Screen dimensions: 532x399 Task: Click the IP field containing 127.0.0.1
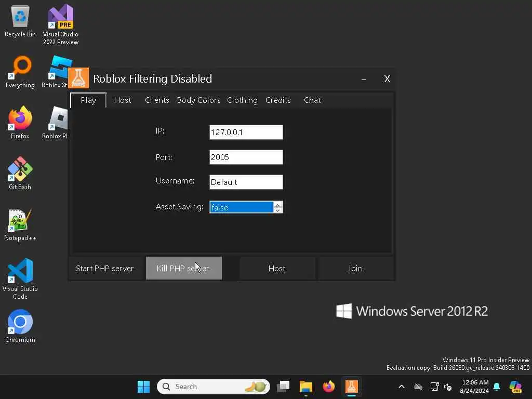[246, 132]
